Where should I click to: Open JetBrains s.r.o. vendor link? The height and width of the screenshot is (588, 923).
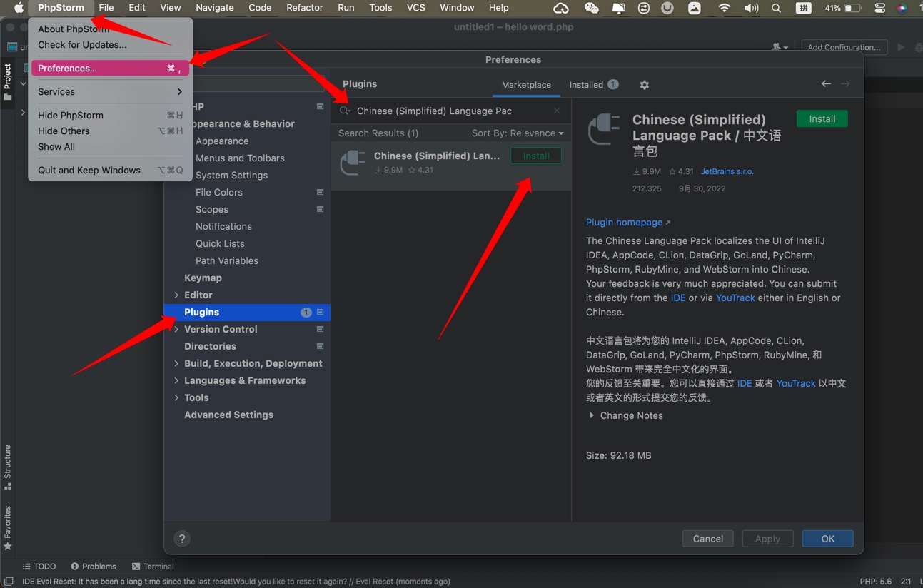(727, 171)
